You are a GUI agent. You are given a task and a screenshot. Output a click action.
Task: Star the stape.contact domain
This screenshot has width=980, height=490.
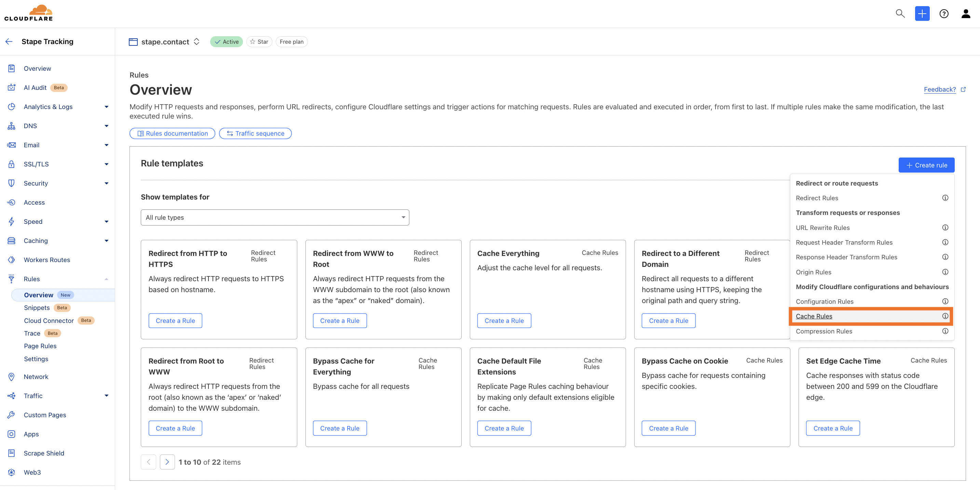259,41
